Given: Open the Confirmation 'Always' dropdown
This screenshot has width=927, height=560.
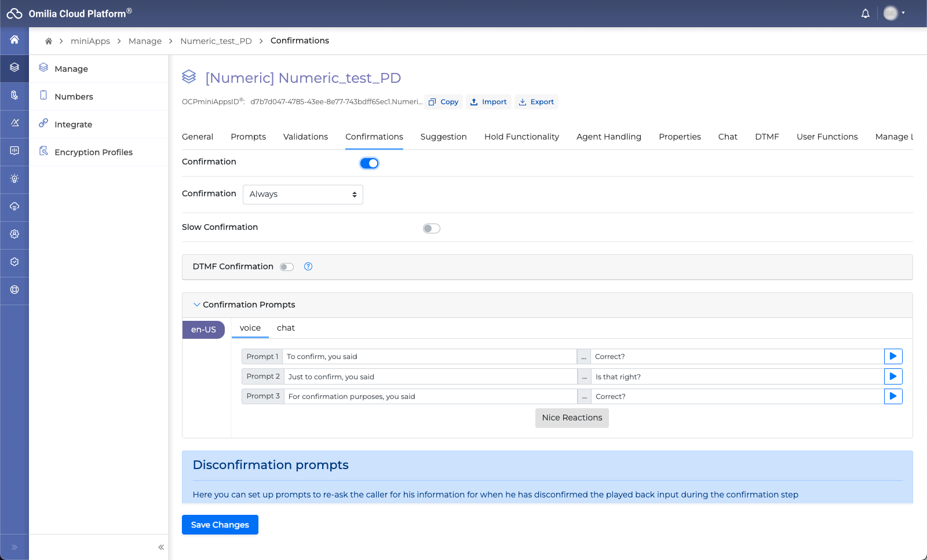Looking at the screenshot, I should 302,195.
